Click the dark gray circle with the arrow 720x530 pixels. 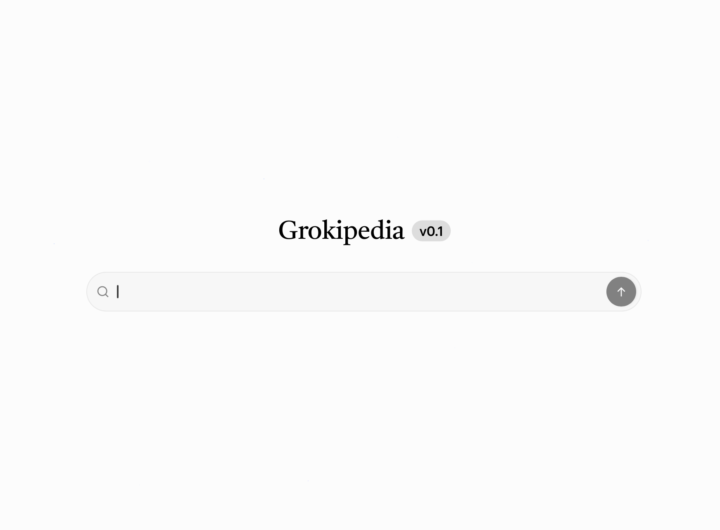coord(621,292)
